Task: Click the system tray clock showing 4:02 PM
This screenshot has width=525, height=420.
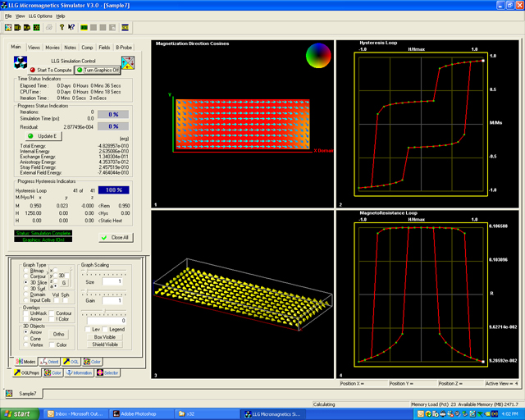Action: click(x=509, y=414)
